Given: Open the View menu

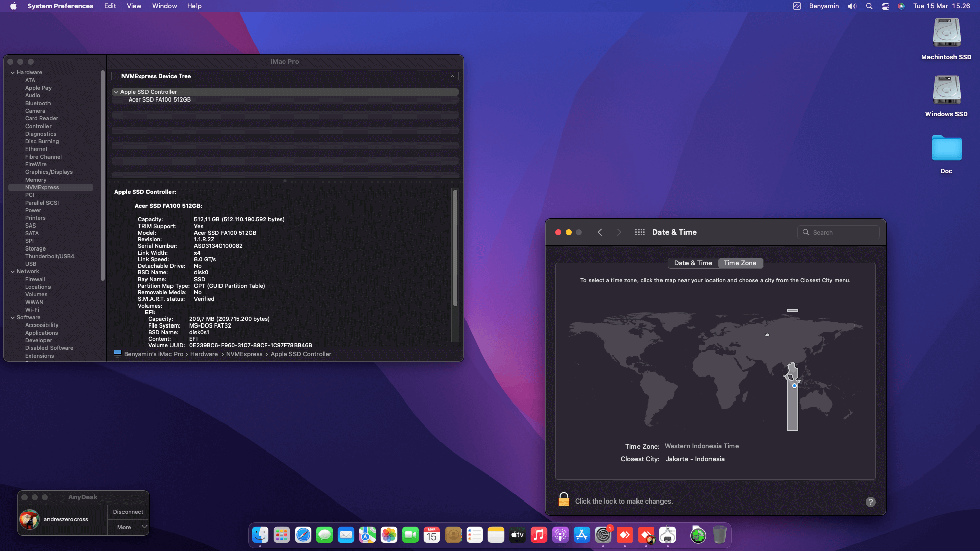Looking at the screenshot, I should (x=134, y=6).
